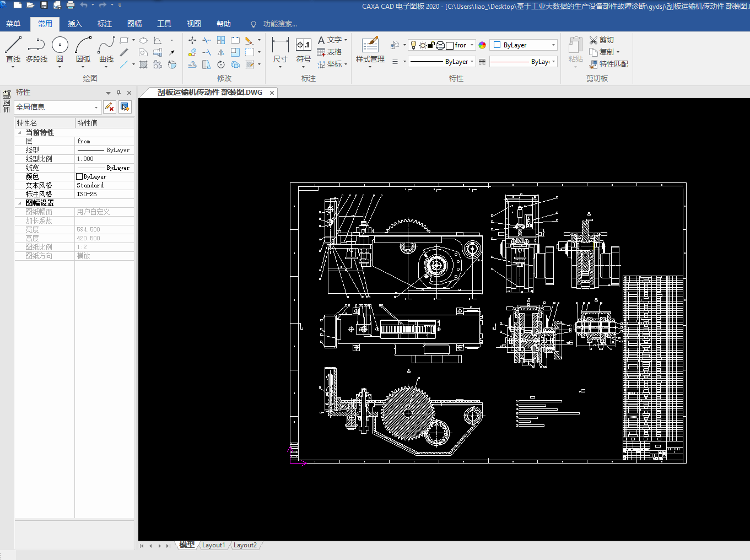Image resolution: width=750 pixels, height=560 pixels.
Task: Click the 特性匹配 property match icon
Action: (593, 64)
